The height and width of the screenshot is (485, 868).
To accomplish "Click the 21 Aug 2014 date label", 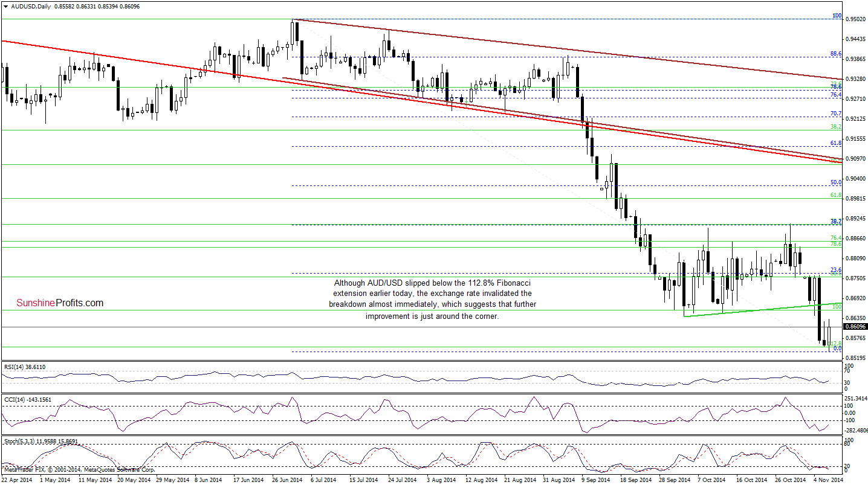I will (520, 480).
